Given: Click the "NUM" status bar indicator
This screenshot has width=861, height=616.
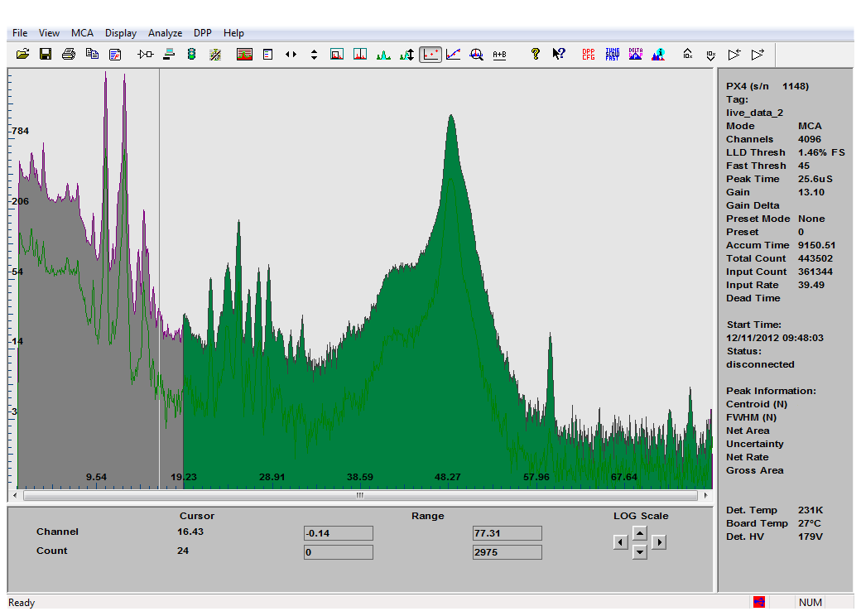Looking at the screenshot, I should (810, 602).
